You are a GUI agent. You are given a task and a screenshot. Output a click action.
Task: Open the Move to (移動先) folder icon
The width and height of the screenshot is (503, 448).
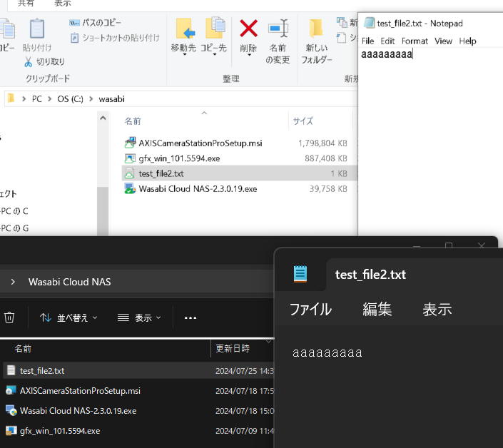[x=185, y=29]
